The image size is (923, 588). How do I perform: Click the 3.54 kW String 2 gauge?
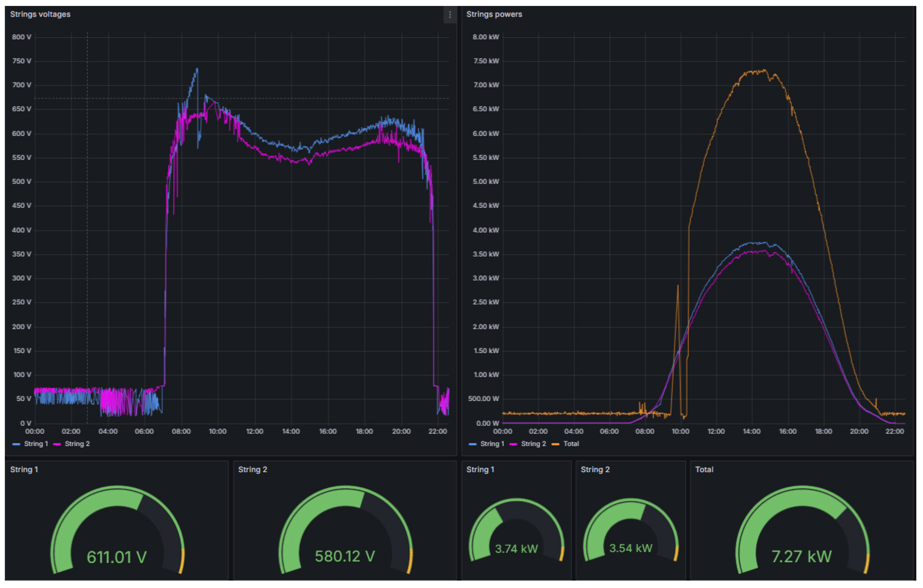[x=631, y=548]
